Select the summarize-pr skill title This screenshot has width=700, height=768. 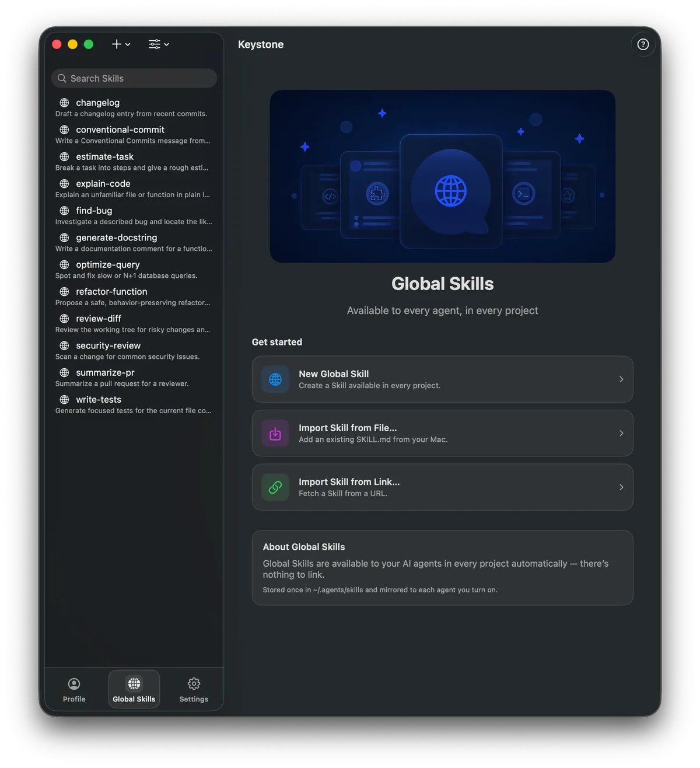[x=105, y=372]
